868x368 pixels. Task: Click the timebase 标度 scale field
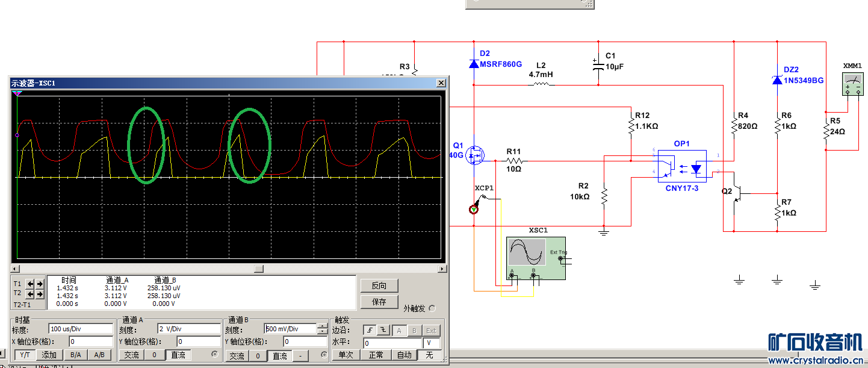pyautogui.click(x=81, y=329)
